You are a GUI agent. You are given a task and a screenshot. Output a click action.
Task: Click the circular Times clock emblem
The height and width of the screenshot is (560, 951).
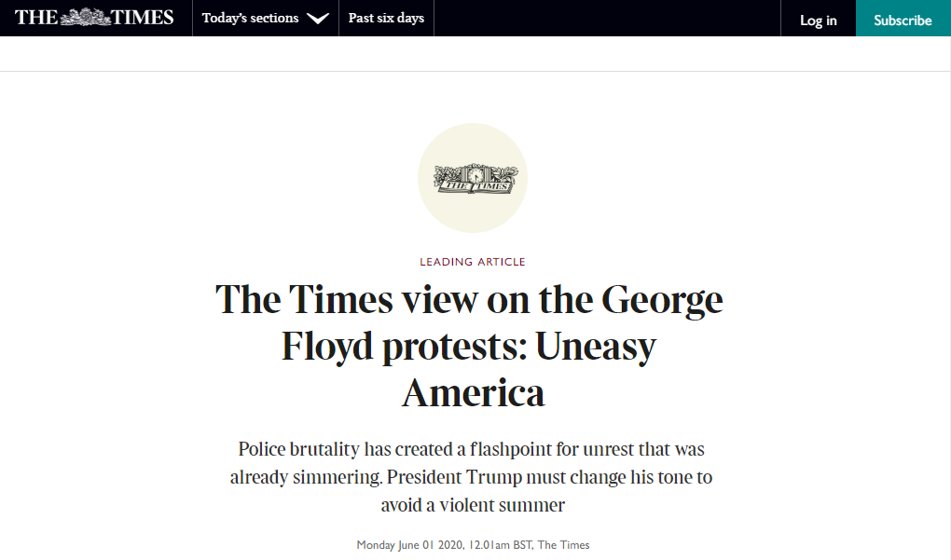pos(473,177)
